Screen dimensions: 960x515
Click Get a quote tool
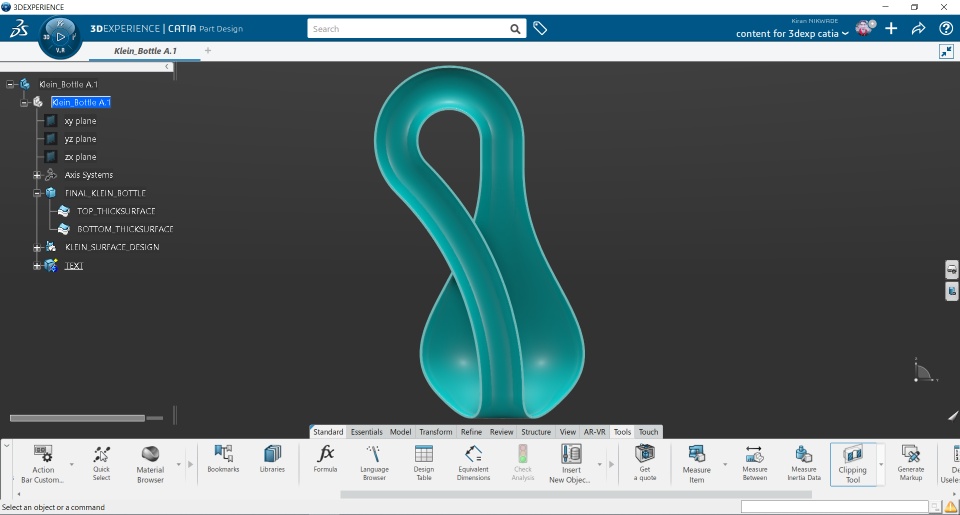[645, 463]
